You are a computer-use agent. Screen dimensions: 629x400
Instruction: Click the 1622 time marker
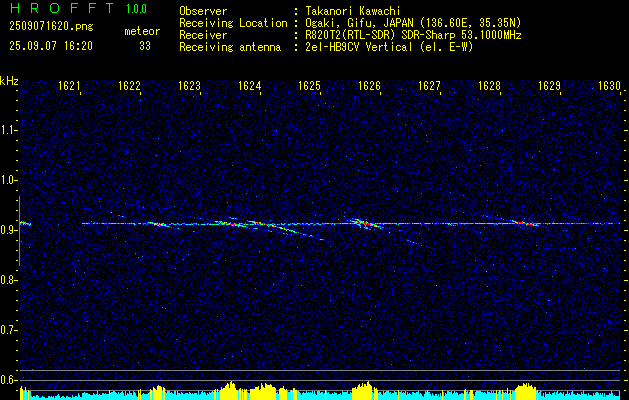[x=130, y=86]
